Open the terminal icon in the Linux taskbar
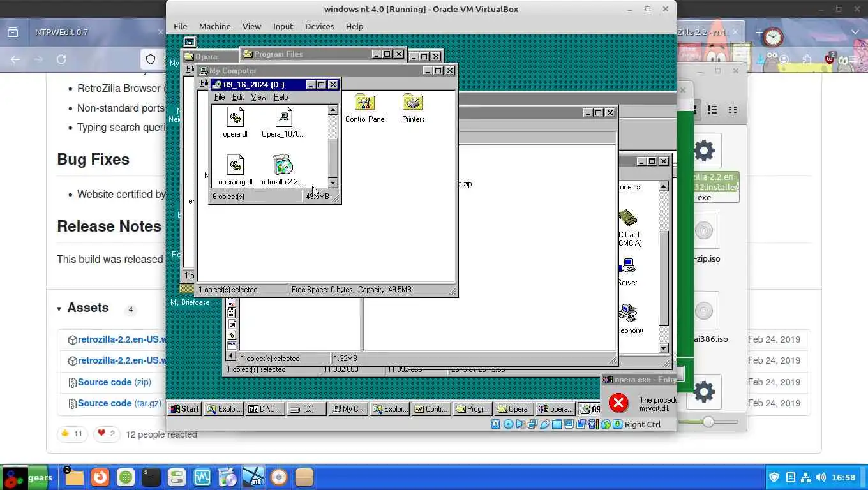Screen dimensions: 868x490 pyautogui.click(x=151, y=477)
